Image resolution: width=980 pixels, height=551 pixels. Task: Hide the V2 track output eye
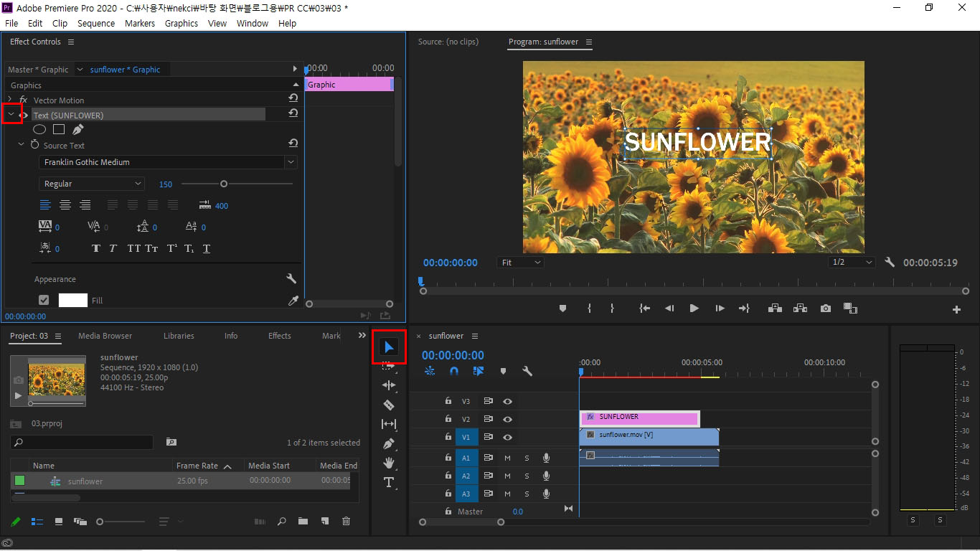pos(507,419)
